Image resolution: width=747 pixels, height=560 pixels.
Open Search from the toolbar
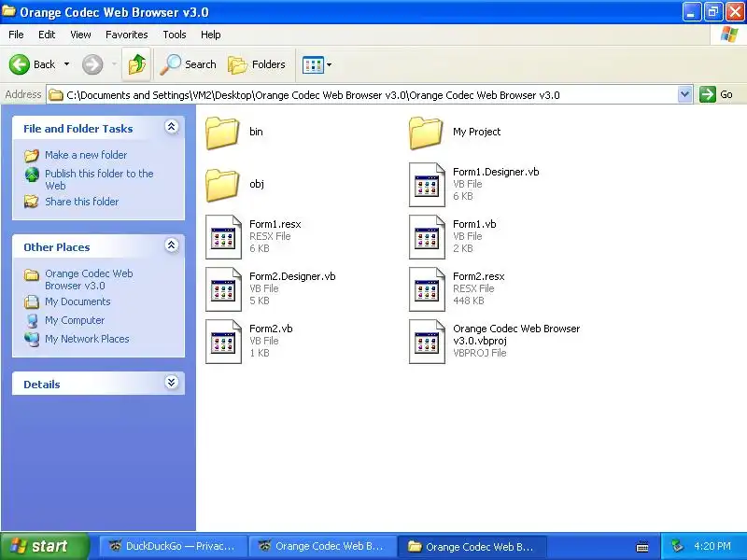[189, 64]
